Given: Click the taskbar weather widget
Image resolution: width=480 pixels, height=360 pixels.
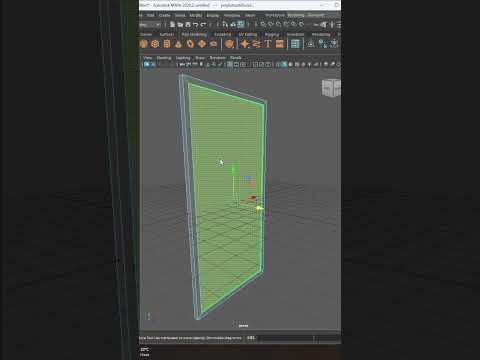Looking at the screenshot, I should [x=145, y=352].
